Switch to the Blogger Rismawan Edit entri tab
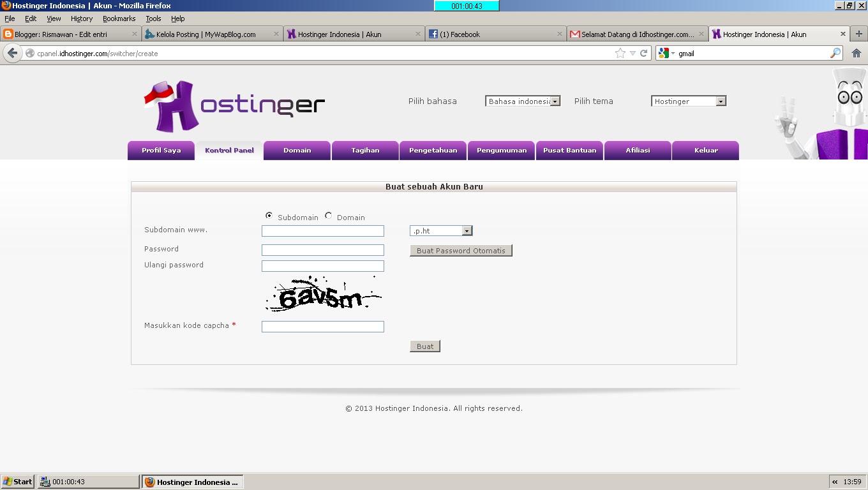Screen dimensions: 868x490 70,34
